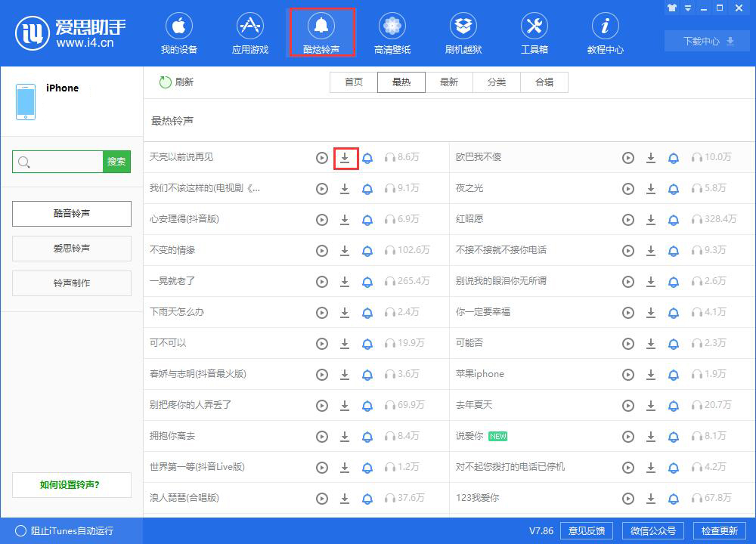The image size is (756, 544).
Task: Download the ringtone 可不可以
Action: pyautogui.click(x=345, y=343)
